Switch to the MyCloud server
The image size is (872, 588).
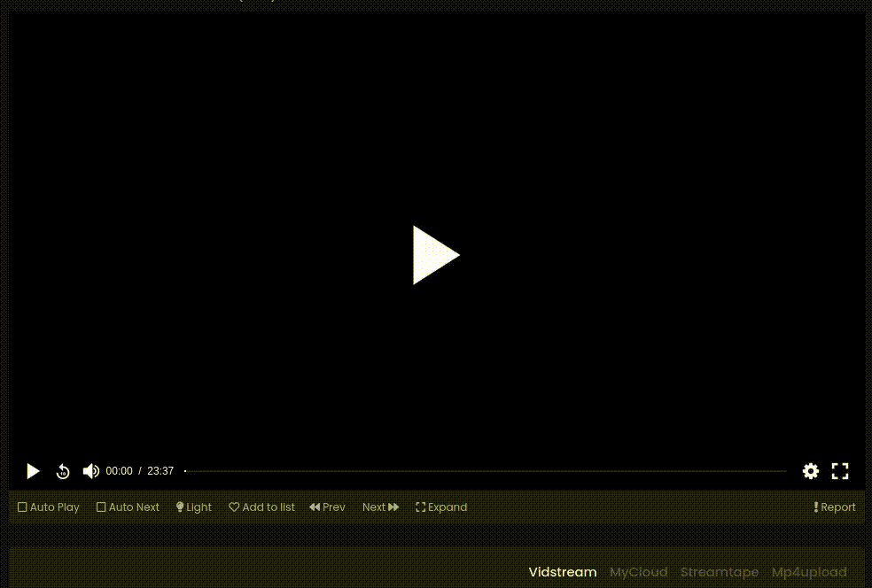638,572
